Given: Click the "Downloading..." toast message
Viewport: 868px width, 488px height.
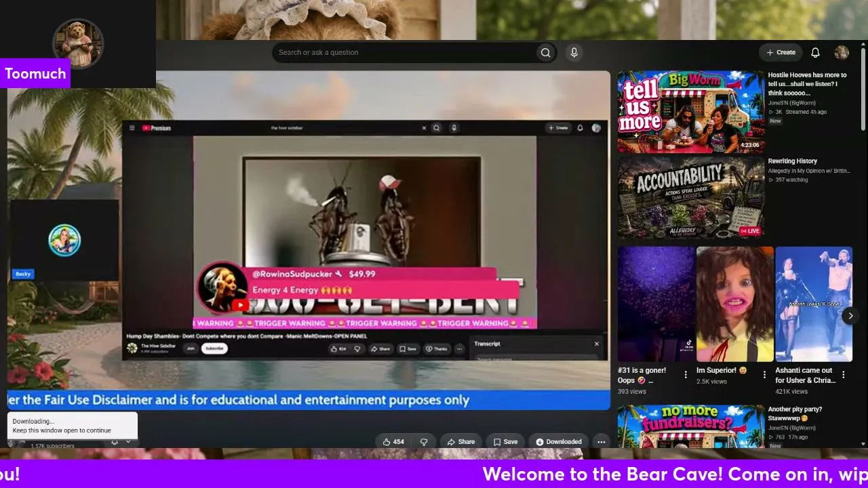Looking at the screenshot, I should (73, 426).
